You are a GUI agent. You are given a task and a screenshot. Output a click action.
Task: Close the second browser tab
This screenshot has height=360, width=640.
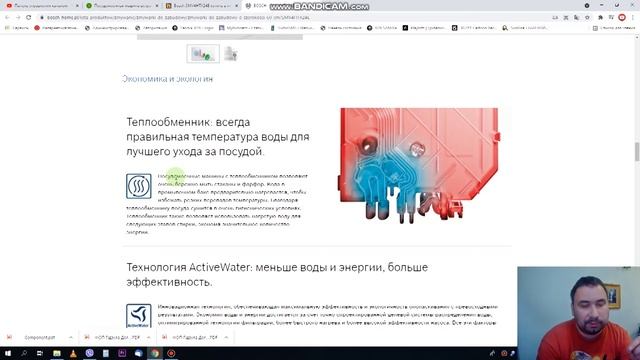tap(157, 6)
